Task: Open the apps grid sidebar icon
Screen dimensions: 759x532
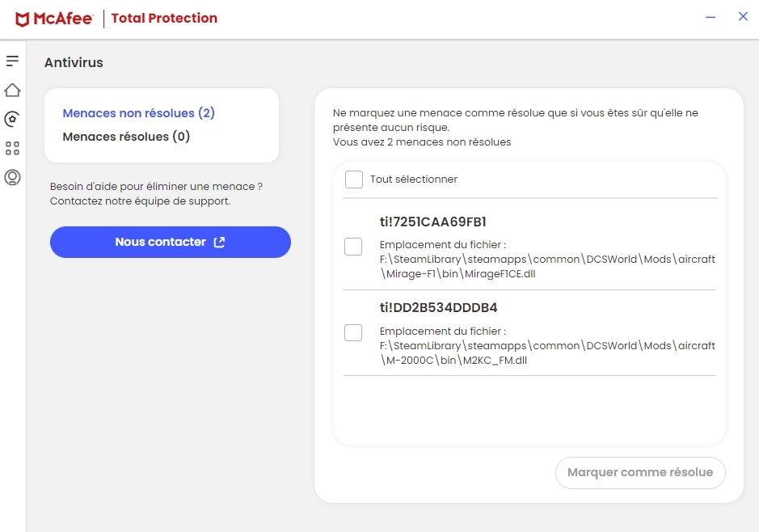Action: pos(12,148)
